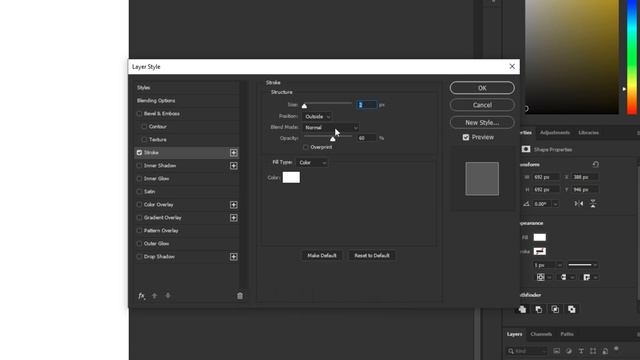Add another Drop Shadow with plus icon
This screenshot has width=640, height=360.
pyautogui.click(x=233, y=257)
